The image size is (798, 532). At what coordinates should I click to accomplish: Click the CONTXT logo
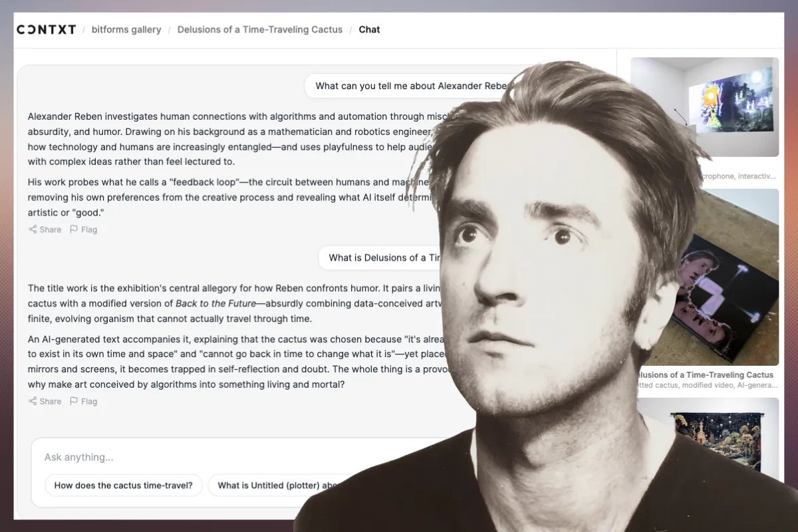(x=46, y=29)
